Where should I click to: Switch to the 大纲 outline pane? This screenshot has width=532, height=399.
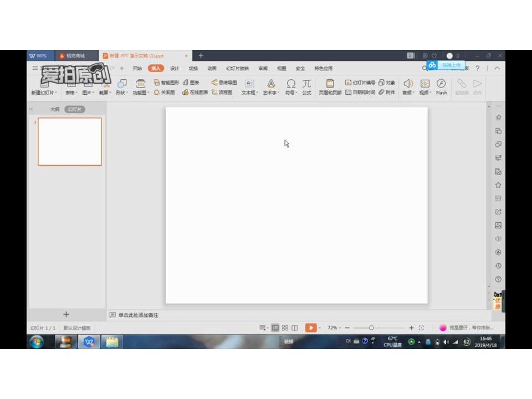(55, 109)
